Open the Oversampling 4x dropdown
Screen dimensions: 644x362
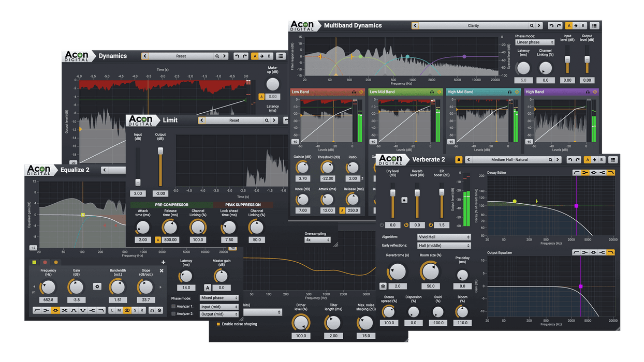pyautogui.click(x=317, y=240)
